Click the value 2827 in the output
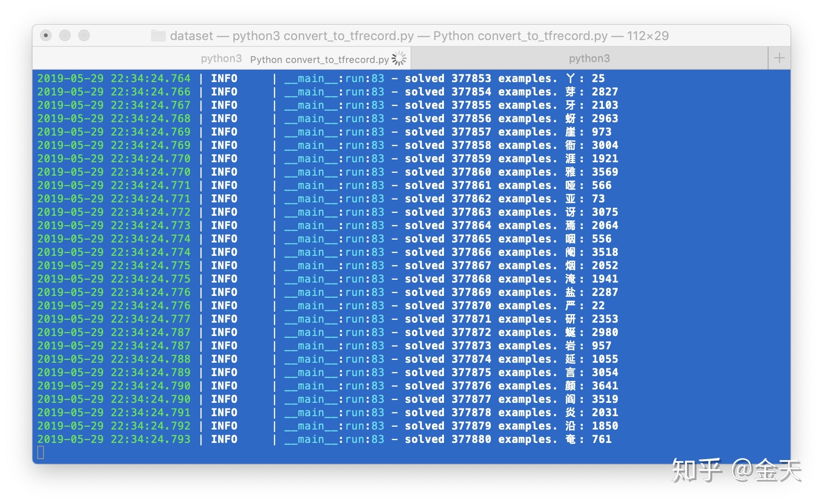This screenshot has height=504, width=823. click(605, 92)
